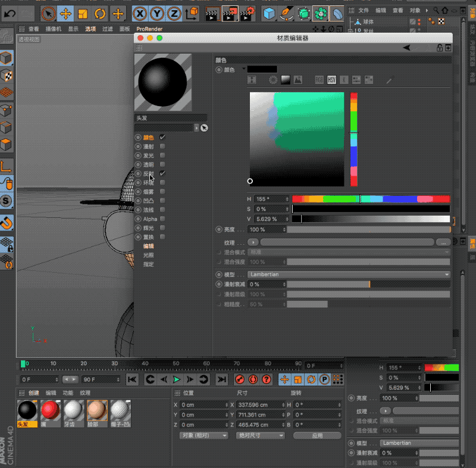Toggle the X axis lock
Screen dimensions: 476x468
click(140, 14)
